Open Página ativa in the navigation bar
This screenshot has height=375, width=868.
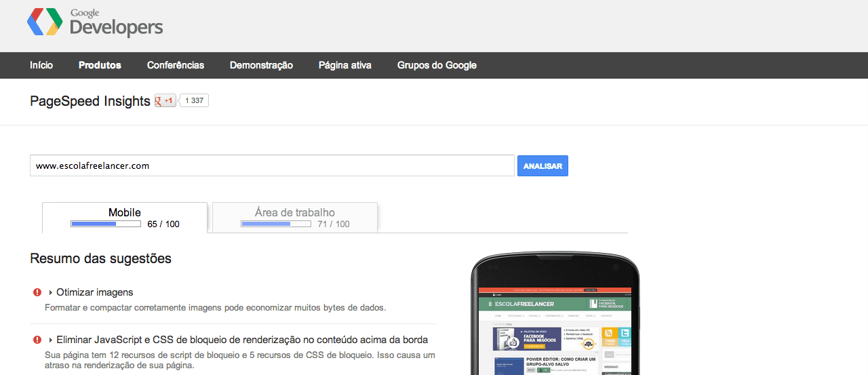[x=345, y=65]
